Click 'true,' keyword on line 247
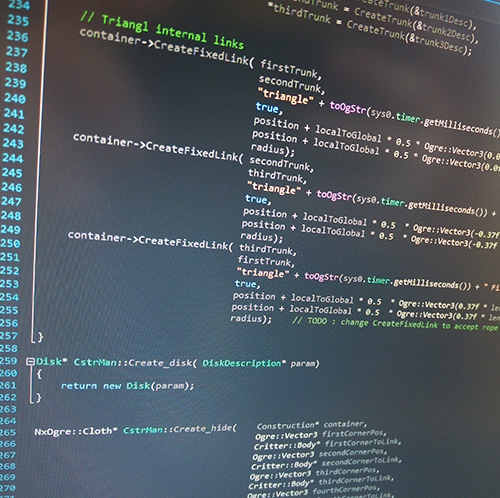This screenshot has height=498, width=500. pos(258,199)
